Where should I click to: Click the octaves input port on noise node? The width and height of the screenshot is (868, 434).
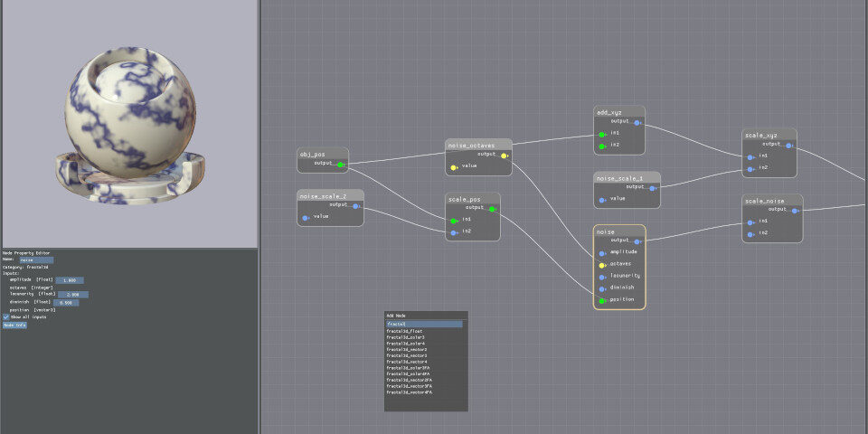click(x=602, y=264)
